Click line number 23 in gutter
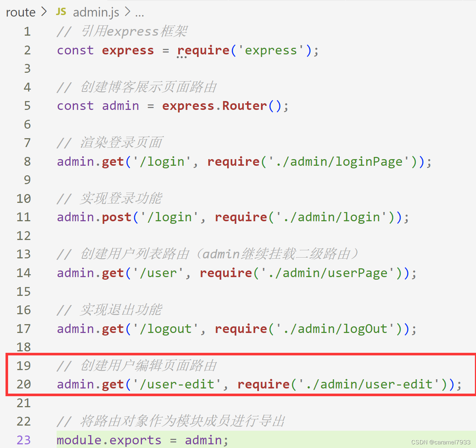476x448 pixels. [24, 440]
